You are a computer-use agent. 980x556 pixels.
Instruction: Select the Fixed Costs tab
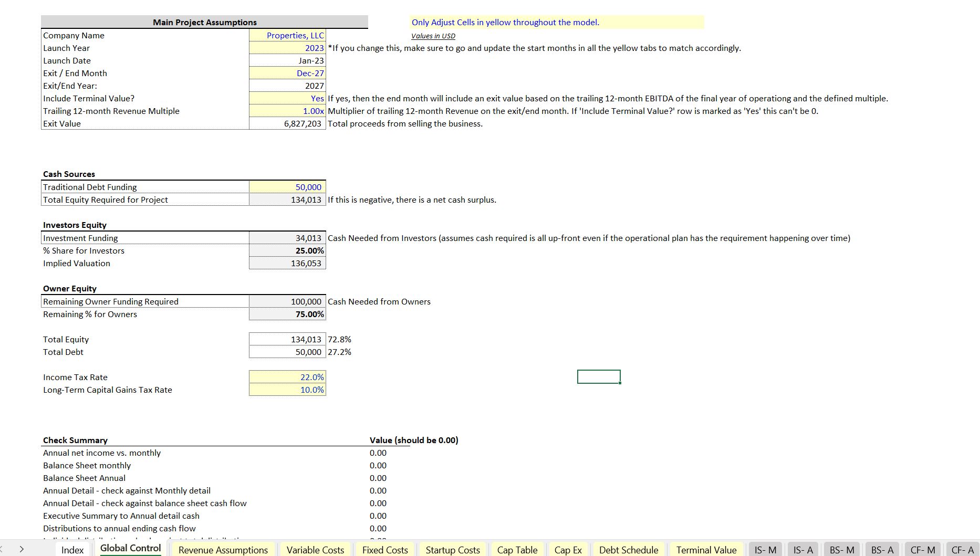coord(384,550)
